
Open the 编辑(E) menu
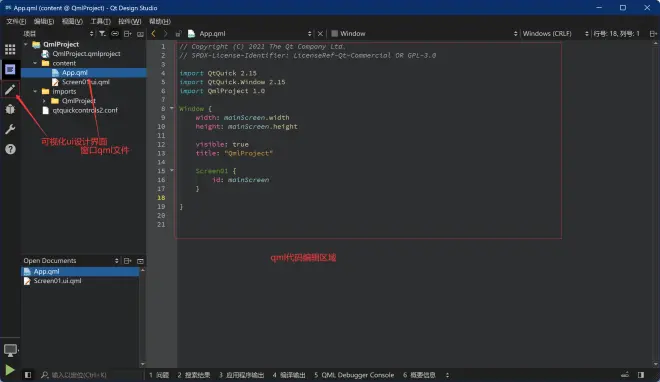click(x=44, y=21)
